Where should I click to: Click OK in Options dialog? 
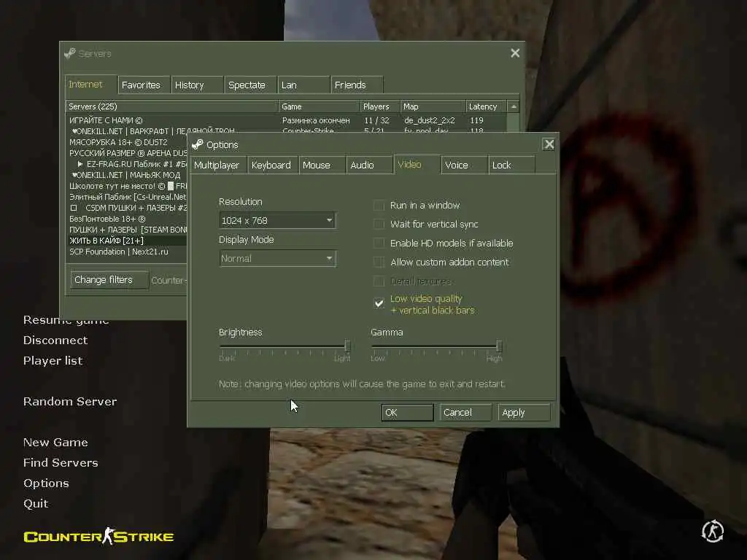407,413
